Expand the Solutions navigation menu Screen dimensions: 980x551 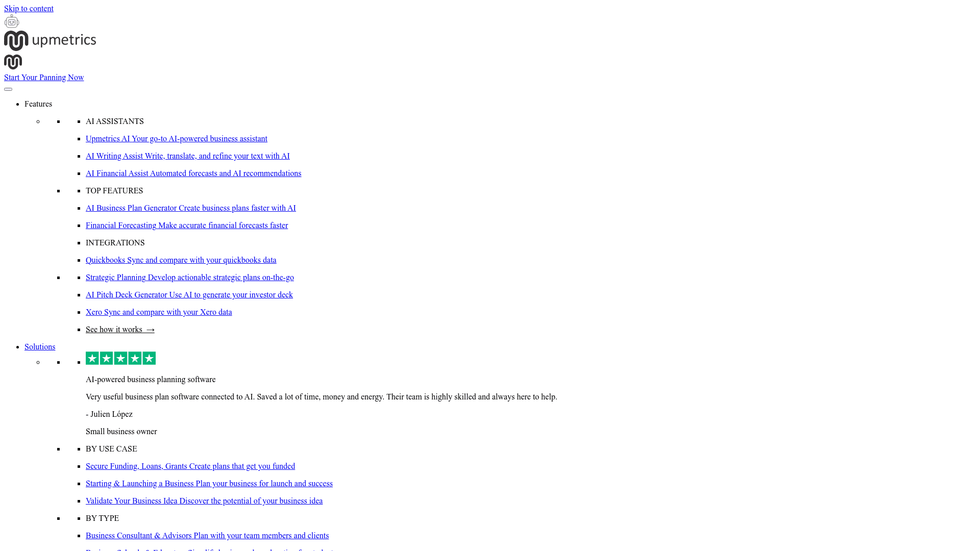[40, 346]
